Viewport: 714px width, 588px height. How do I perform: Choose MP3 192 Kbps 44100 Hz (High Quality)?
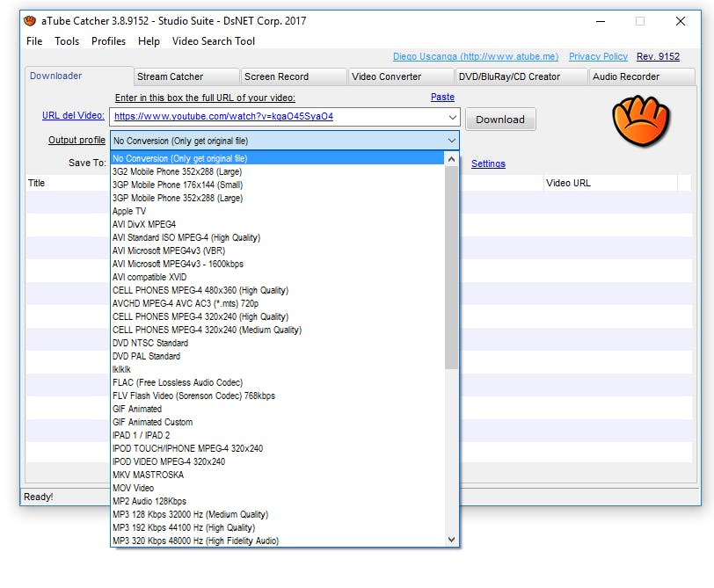[277, 528]
